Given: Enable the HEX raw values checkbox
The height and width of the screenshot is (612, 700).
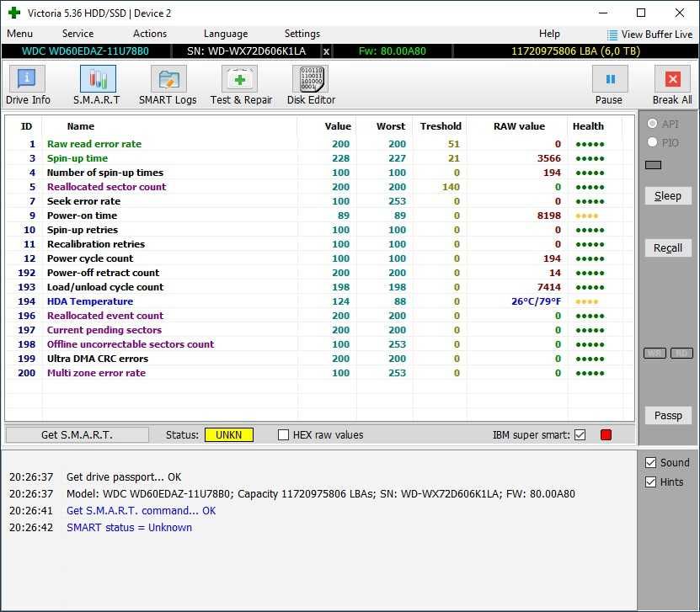Looking at the screenshot, I should (283, 435).
